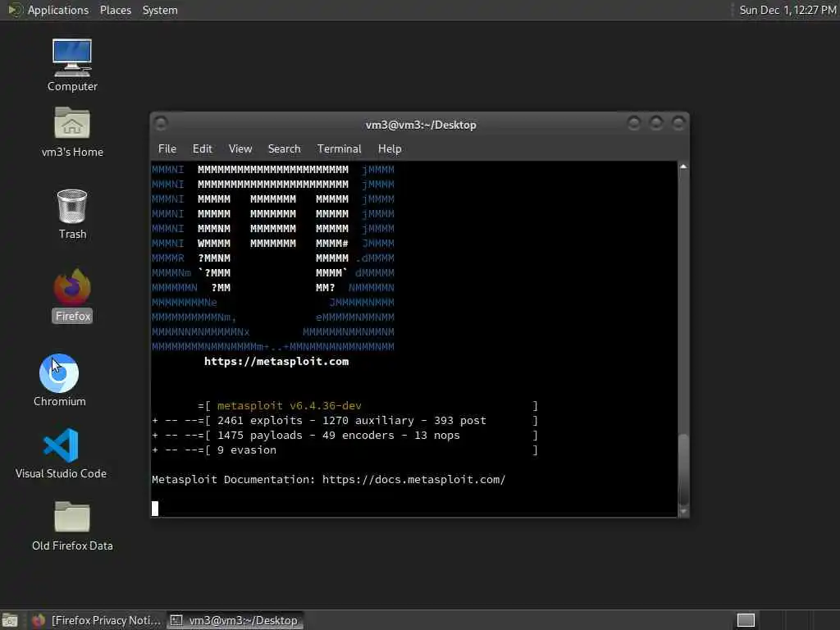Open the System menu in top panel
The image size is (840, 630).
[160, 10]
